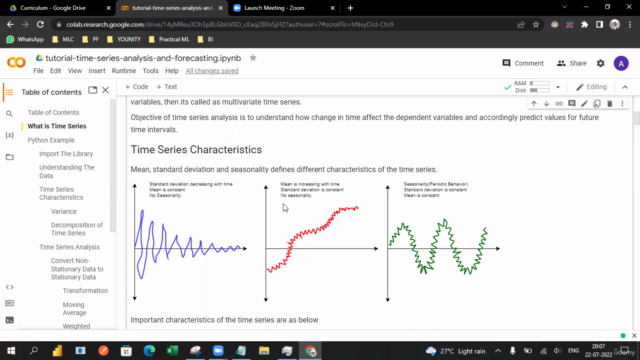Viewport: 640px width, 360px height.
Task: Edit the cell with pencil icon
Action: [x=584, y=104]
